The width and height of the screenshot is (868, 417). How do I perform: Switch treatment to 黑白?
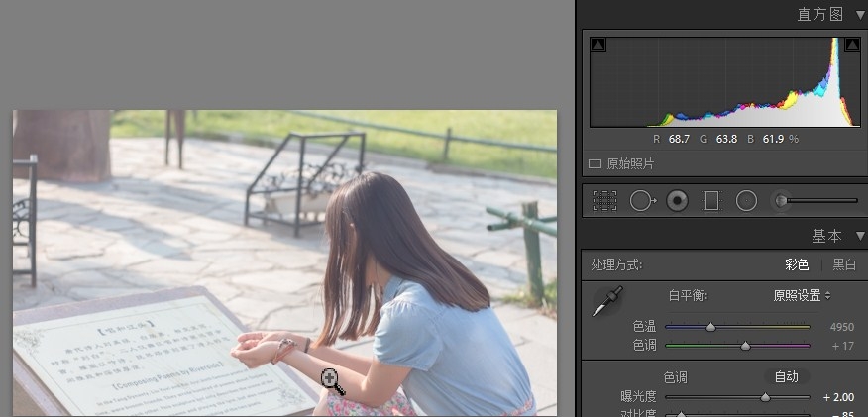pos(844,264)
